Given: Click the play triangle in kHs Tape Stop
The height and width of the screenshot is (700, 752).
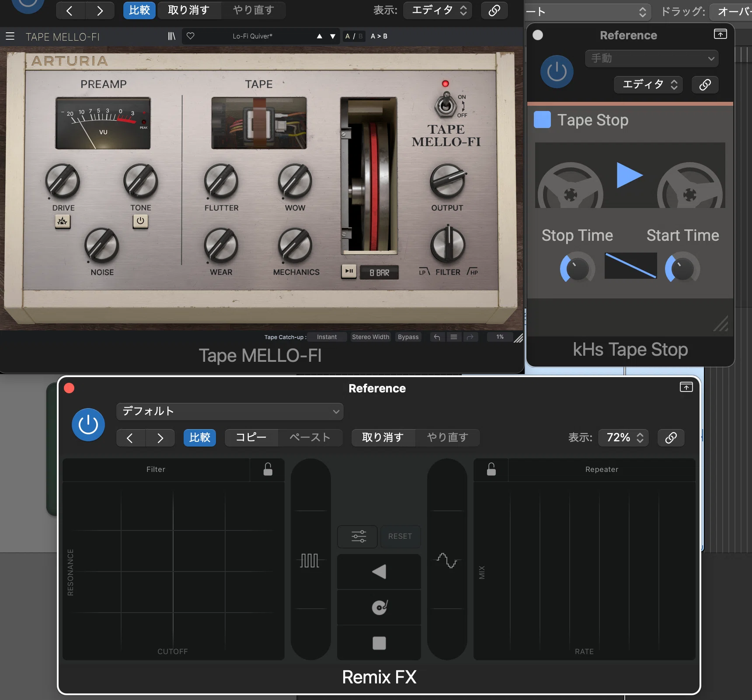Looking at the screenshot, I should click(x=629, y=175).
